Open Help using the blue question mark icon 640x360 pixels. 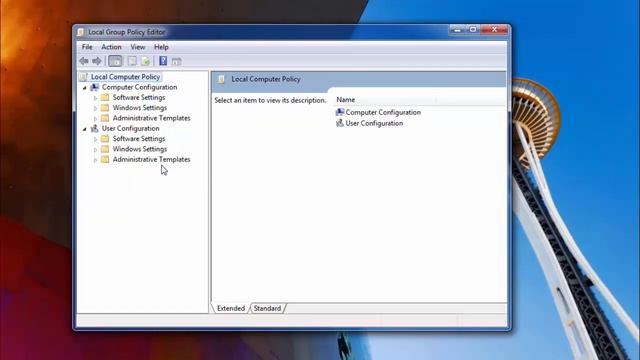tap(163, 61)
